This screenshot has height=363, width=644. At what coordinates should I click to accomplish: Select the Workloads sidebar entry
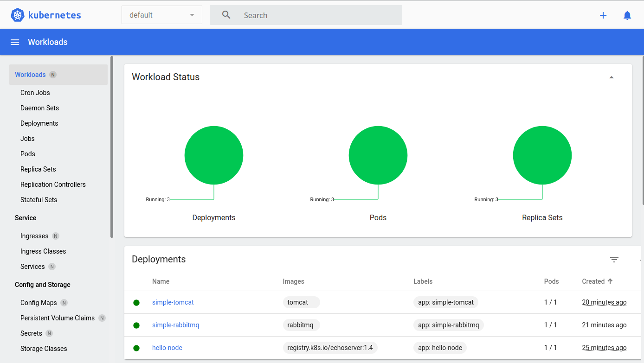30,74
